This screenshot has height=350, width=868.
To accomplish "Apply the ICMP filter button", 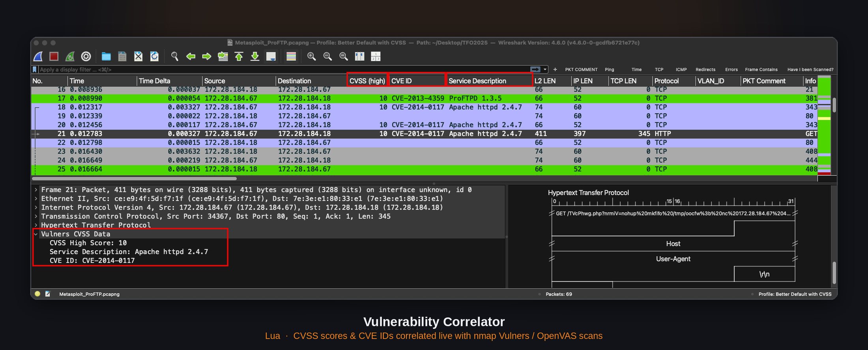I will [681, 69].
